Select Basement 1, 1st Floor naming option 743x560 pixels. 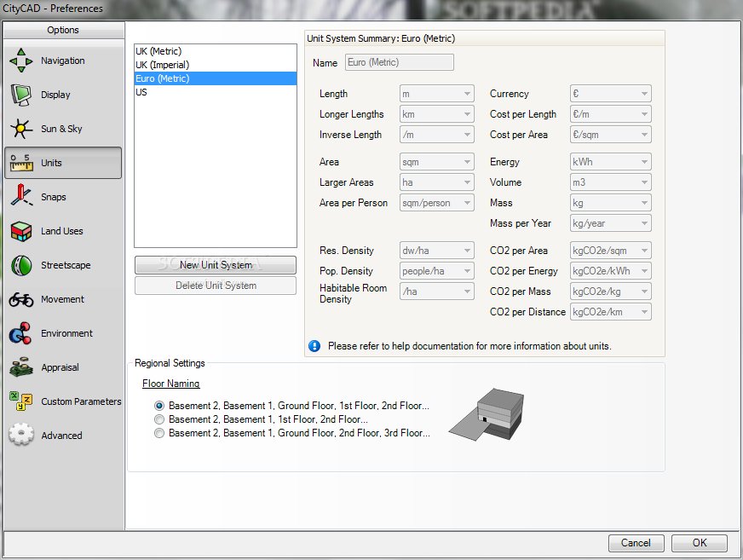(x=159, y=419)
